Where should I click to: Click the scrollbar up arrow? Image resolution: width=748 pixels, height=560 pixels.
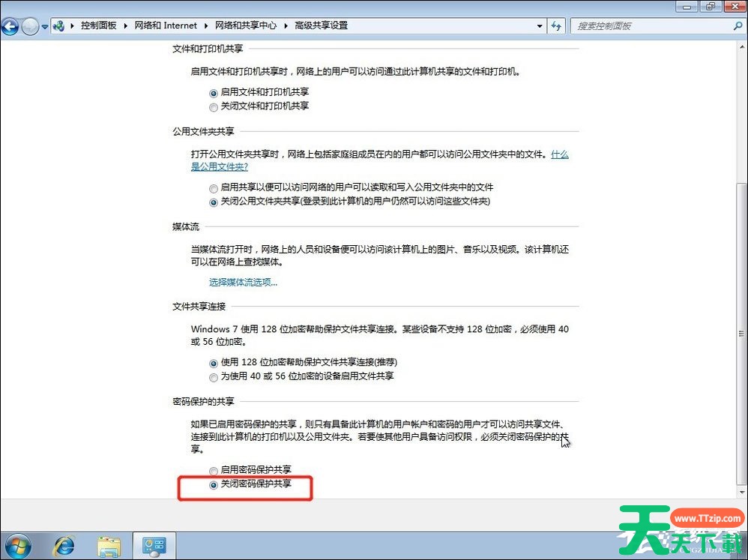[x=741, y=46]
